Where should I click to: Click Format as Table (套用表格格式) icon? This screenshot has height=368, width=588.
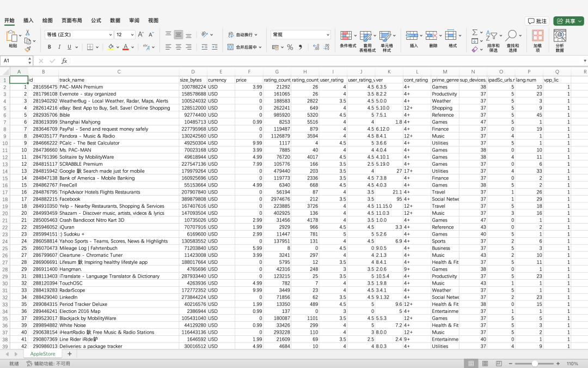click(x=366, y=35)
